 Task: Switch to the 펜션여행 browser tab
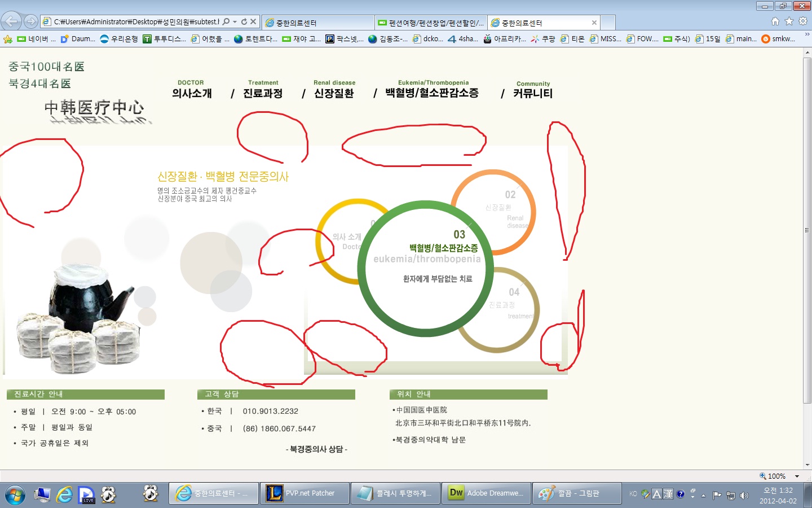(x=431, y=23)
